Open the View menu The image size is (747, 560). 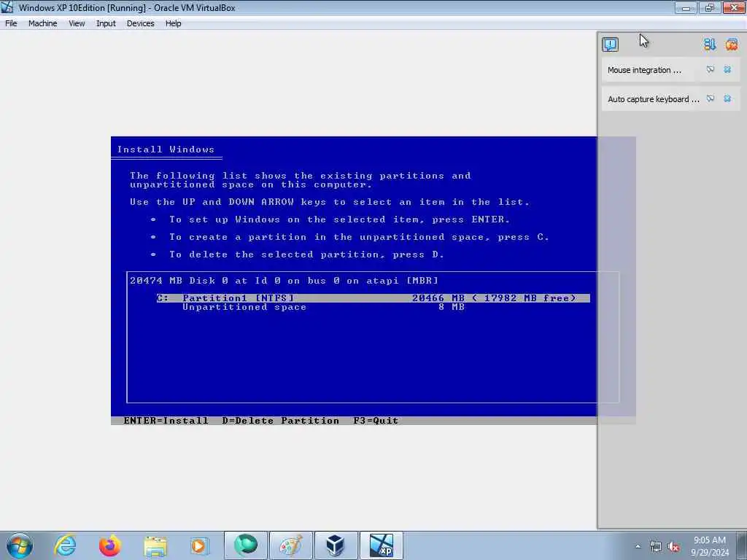(77, 23)
